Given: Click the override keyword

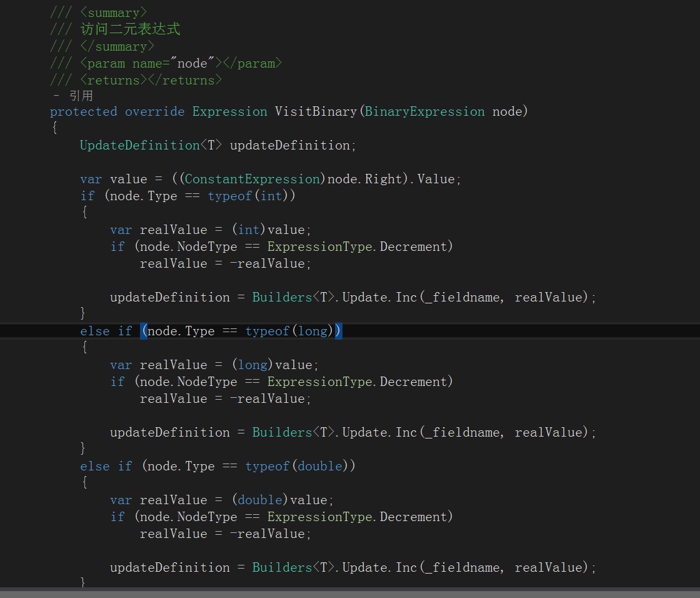Looking at the screenshot, I should click(x=154, y=111).
